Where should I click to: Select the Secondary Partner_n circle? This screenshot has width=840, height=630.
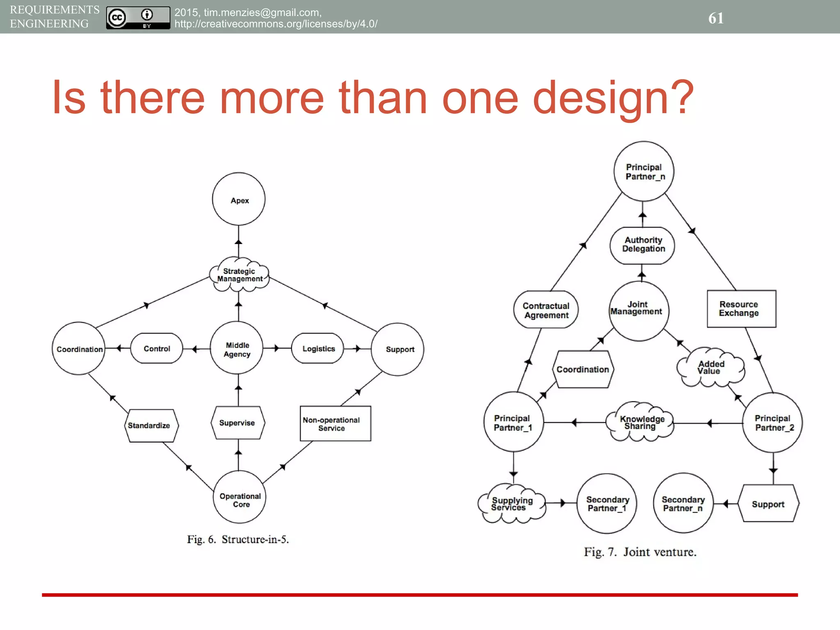683,503
